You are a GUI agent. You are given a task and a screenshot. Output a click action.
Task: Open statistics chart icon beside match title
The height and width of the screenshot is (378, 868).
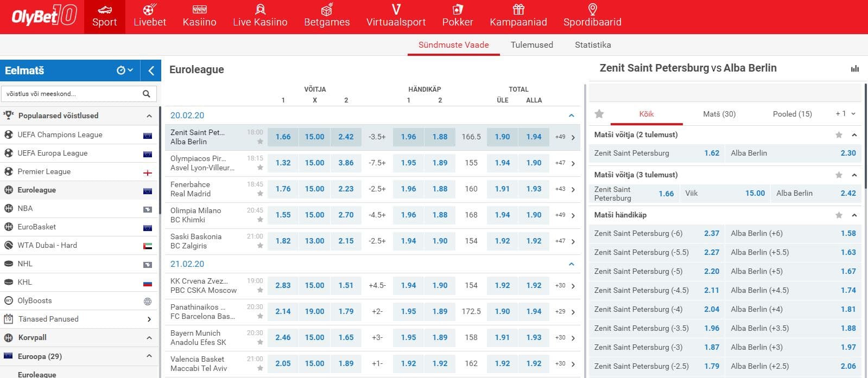855,68
